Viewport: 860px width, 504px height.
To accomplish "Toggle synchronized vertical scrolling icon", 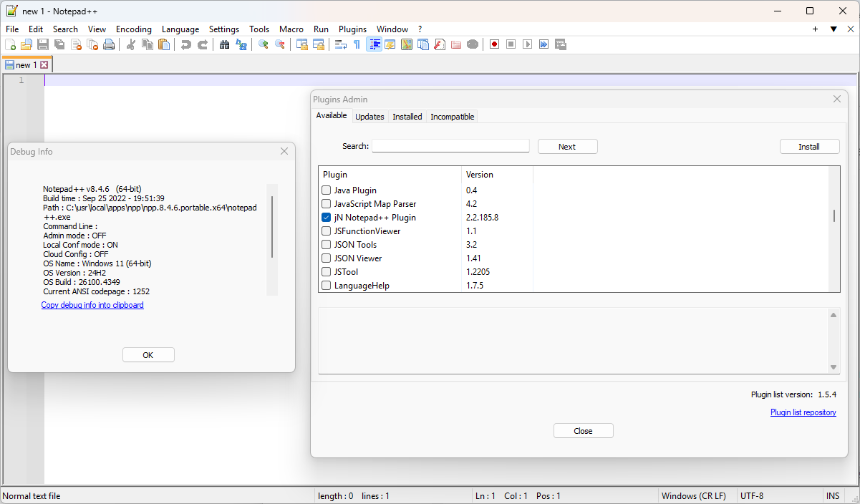I will click(302, 44).
